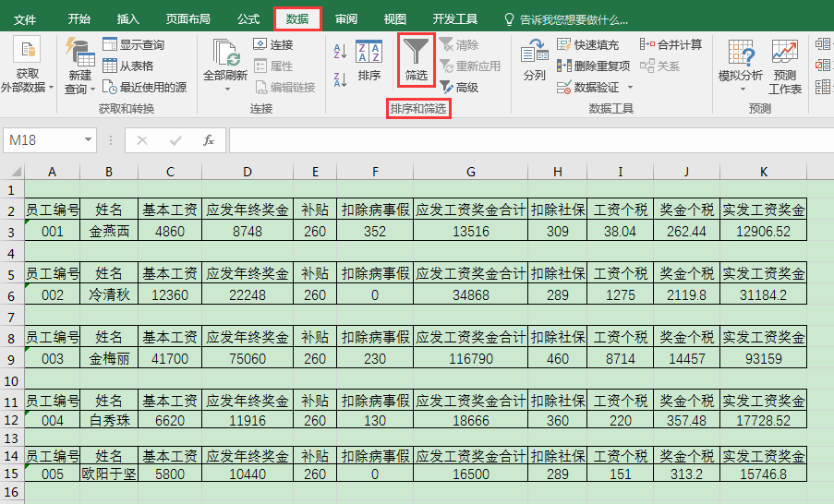The height and width of the screenshot is (504, 834).
Task: Click cell containing 白秀珠
Action: click(109, 421)
